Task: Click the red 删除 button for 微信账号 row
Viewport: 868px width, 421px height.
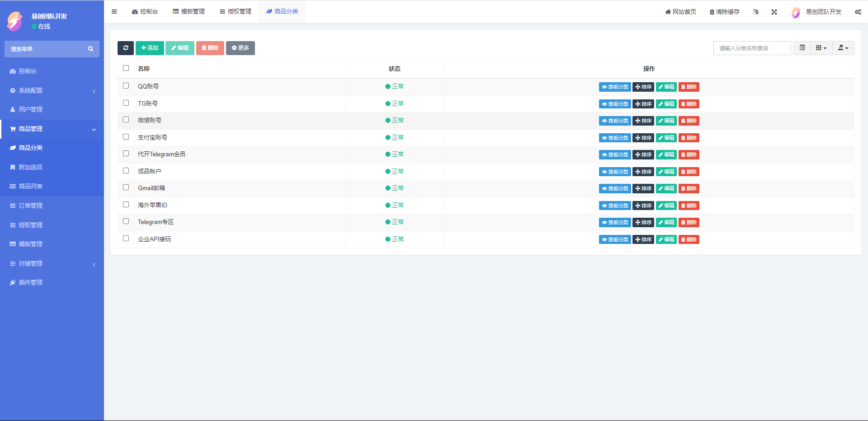Action: [689, 121]
